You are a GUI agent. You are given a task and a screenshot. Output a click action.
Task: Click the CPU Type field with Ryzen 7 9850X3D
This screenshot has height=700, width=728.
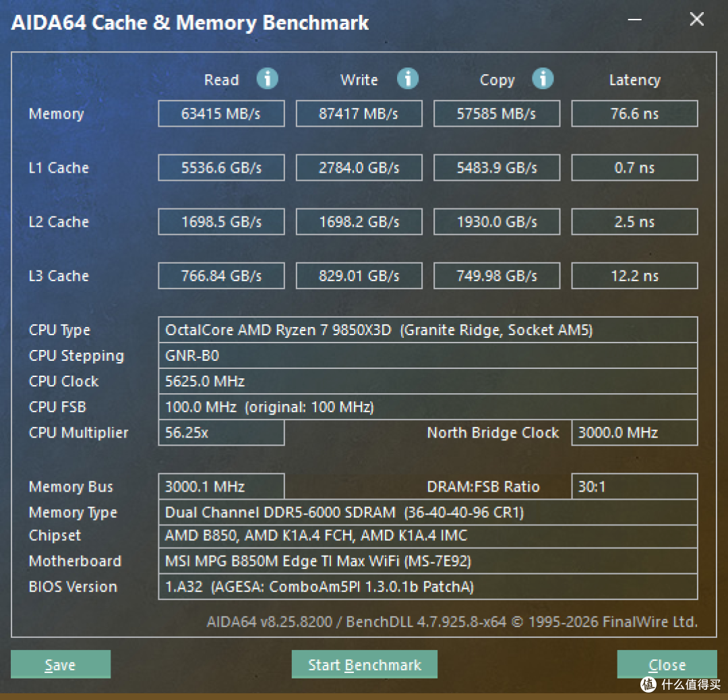[x=427, y=330]
